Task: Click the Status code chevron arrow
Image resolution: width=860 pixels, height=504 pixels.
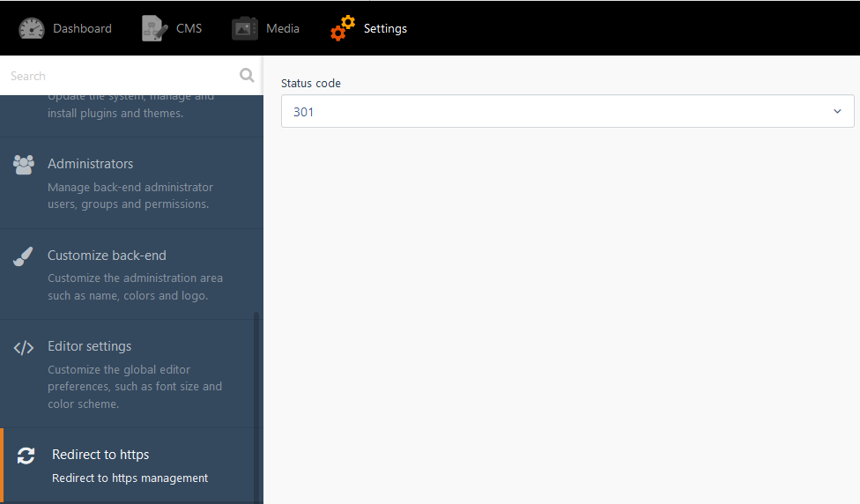Action: coord(837,111)
